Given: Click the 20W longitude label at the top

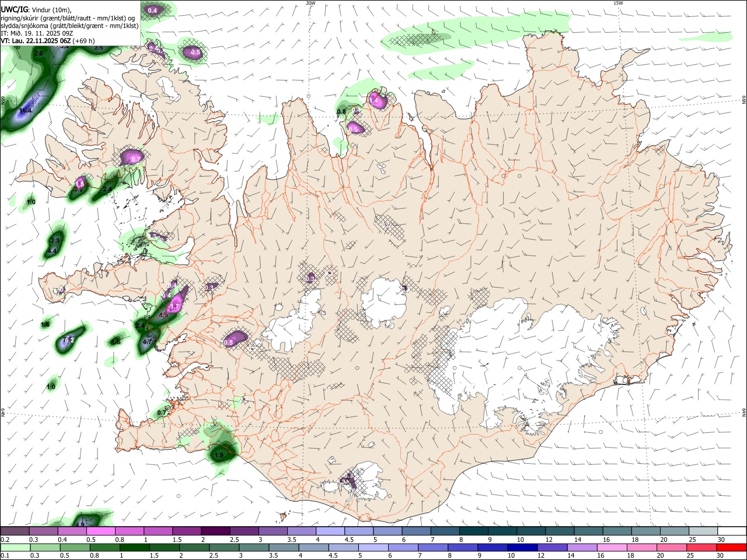Looking at the screenshot, I should click(311, 3).
